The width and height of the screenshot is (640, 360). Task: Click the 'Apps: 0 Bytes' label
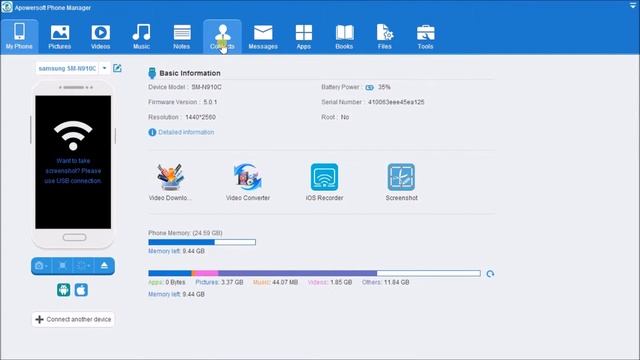167,282
